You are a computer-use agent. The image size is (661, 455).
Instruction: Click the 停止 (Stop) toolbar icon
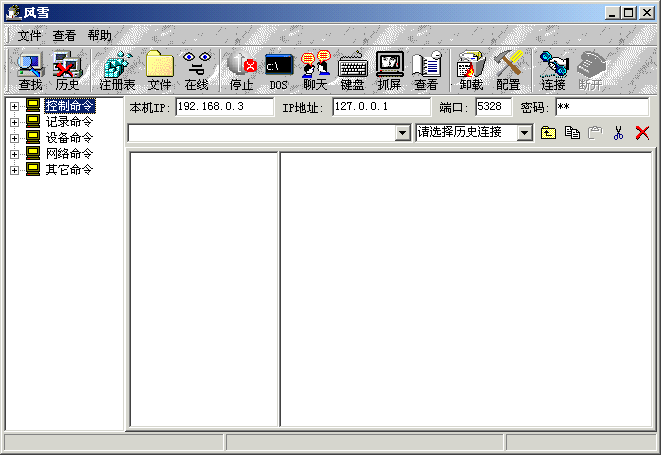click(x=241, y=71)
